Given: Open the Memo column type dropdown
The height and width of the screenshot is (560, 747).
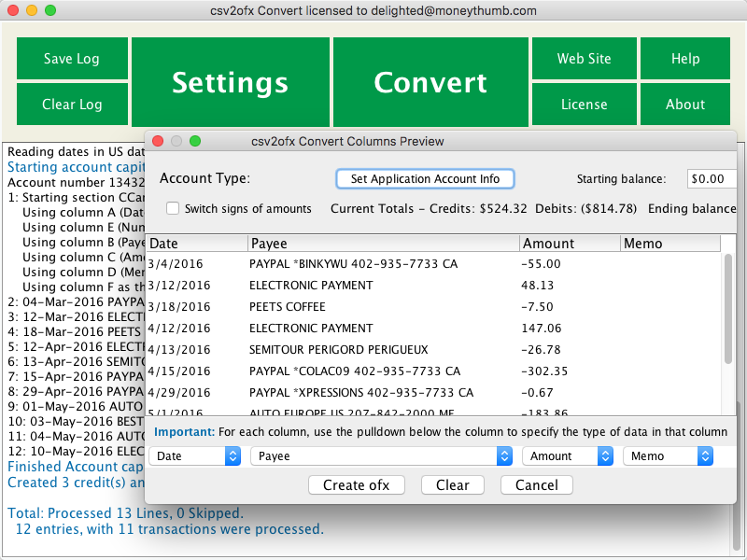Looking at the screenshot, I should (x=668, y=456).
